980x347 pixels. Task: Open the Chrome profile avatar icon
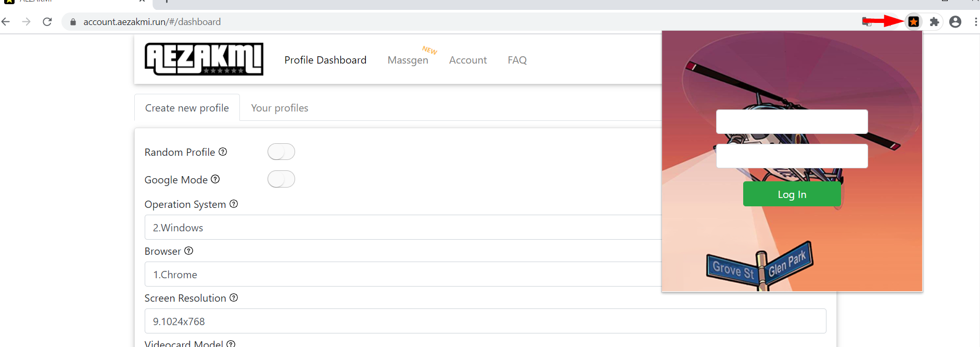click(955, 22)
